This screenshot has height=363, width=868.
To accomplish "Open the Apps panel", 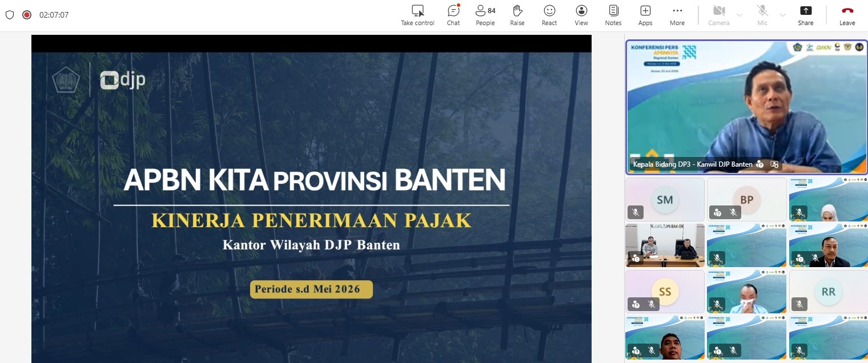I will point(645,15).
